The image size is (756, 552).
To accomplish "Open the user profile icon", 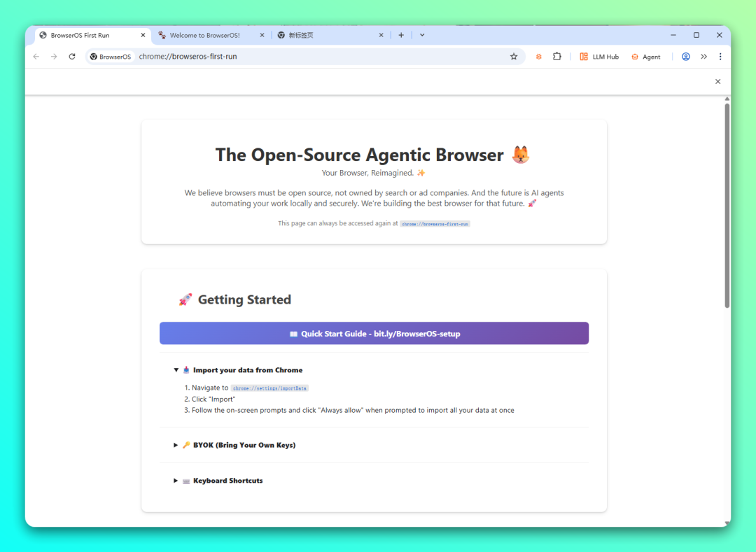I will [686, 57].
